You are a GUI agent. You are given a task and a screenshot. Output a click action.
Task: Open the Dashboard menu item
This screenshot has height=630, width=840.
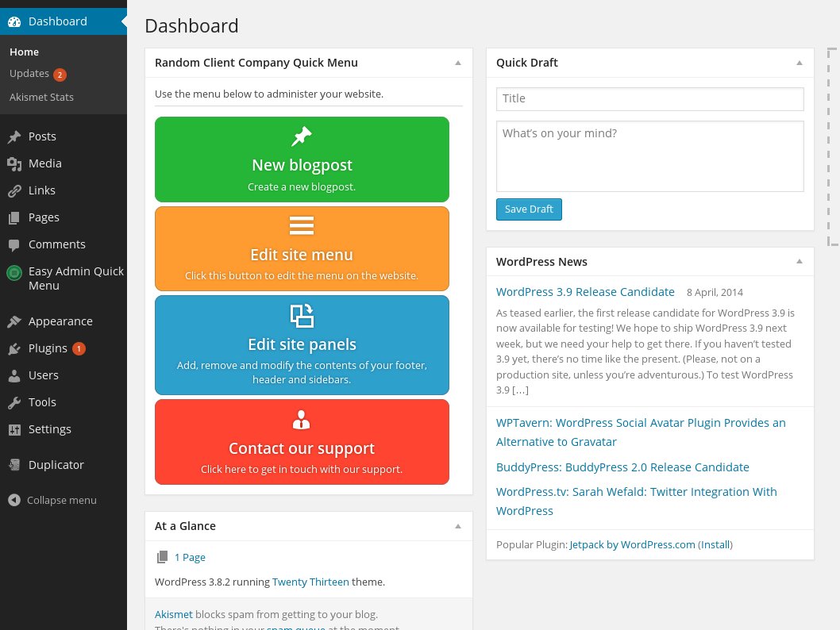tap(64, 21)
